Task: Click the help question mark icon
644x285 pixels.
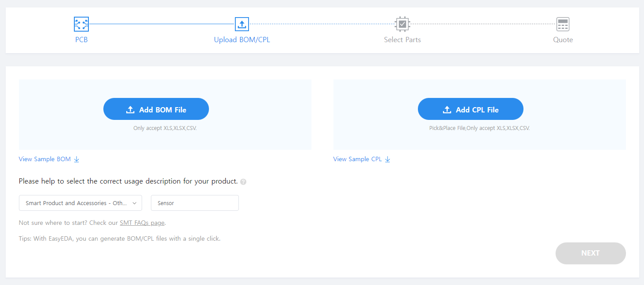Action: click(x=243, y=182)
